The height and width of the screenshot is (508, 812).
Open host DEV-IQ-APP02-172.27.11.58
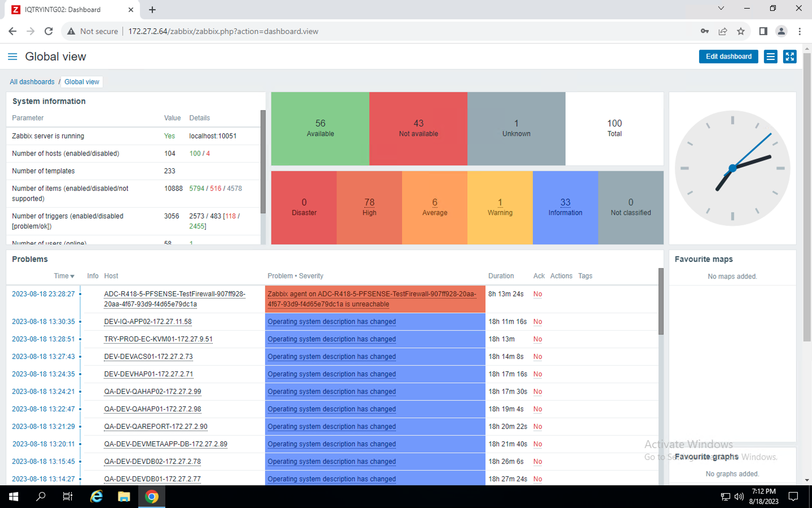pos(148,321)
